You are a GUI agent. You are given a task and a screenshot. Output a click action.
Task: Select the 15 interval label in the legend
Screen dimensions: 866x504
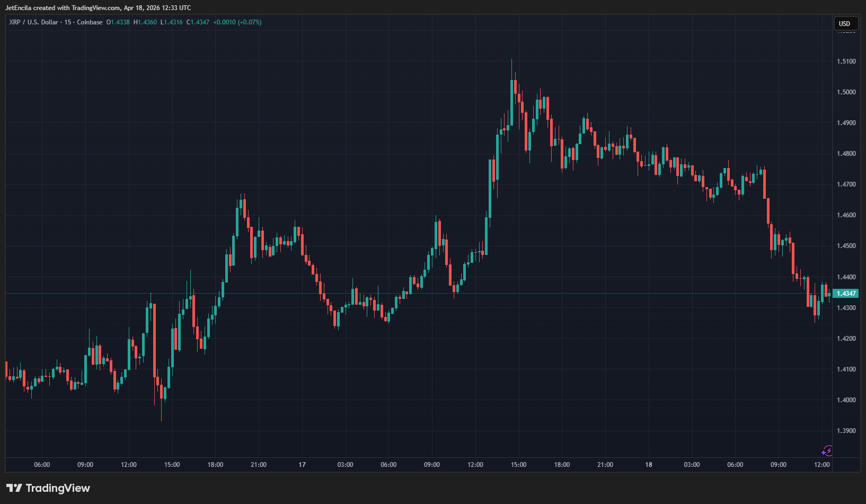click(x=68, y=22)
